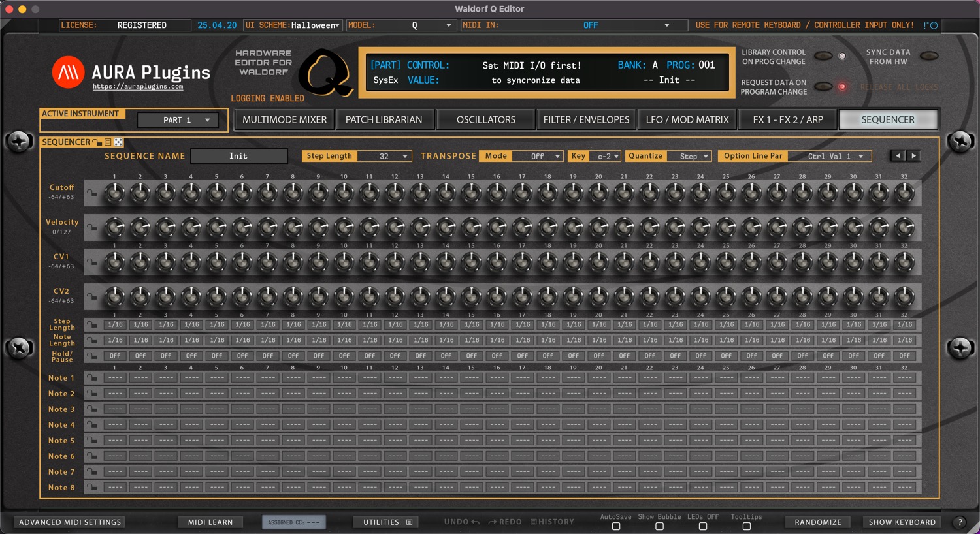This screenshot has height=534, width=980.
Task: Click the CV1 row lock icon
Action: point(93,262)
